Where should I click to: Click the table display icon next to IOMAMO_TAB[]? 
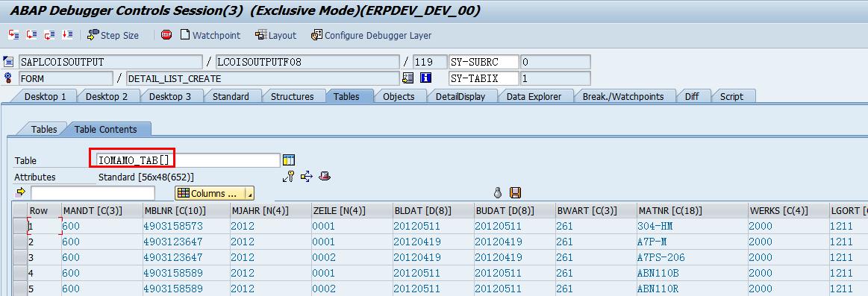pyautogui.click(x=289, y=160)
